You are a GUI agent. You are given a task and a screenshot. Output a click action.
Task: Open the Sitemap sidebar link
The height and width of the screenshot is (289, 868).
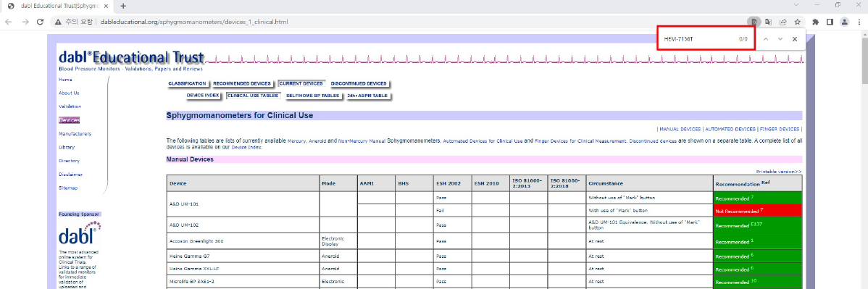coord(68,188)
